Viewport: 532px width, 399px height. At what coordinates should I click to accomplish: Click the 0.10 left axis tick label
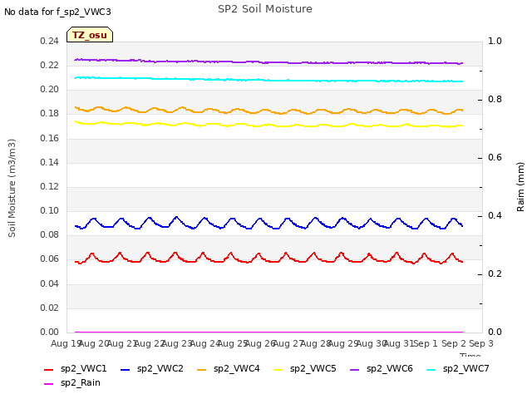[50, 210]
